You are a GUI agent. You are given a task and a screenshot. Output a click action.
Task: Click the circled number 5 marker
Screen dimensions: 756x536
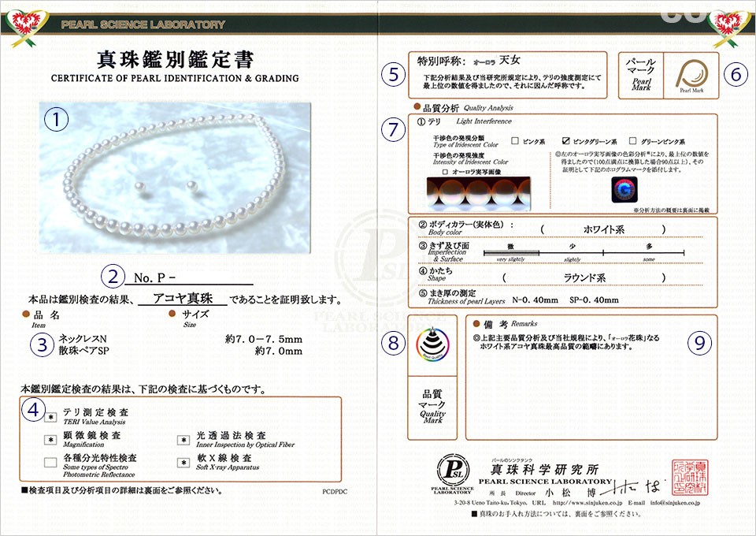click(x=394, y=74)
